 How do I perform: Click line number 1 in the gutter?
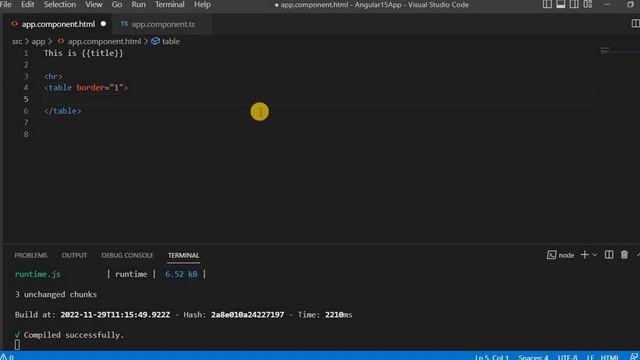(26, 53)
